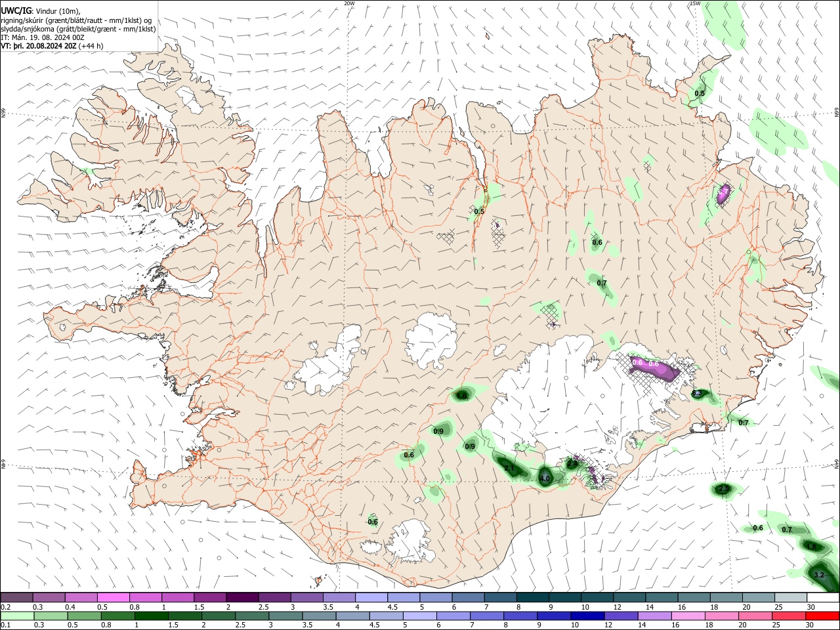
Task: Click the 'IT: Mán. 19. 08. 2024 00Z' line
Action: coord(43,37)
